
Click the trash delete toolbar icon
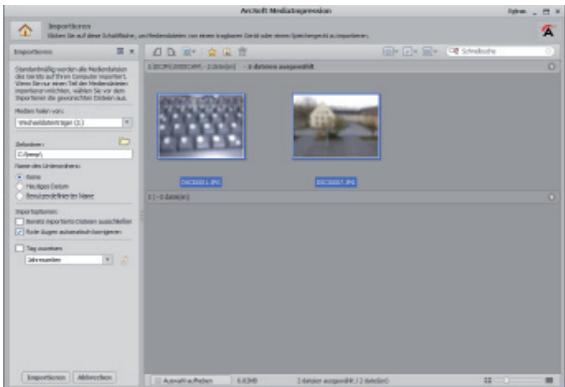coord(242,52)
